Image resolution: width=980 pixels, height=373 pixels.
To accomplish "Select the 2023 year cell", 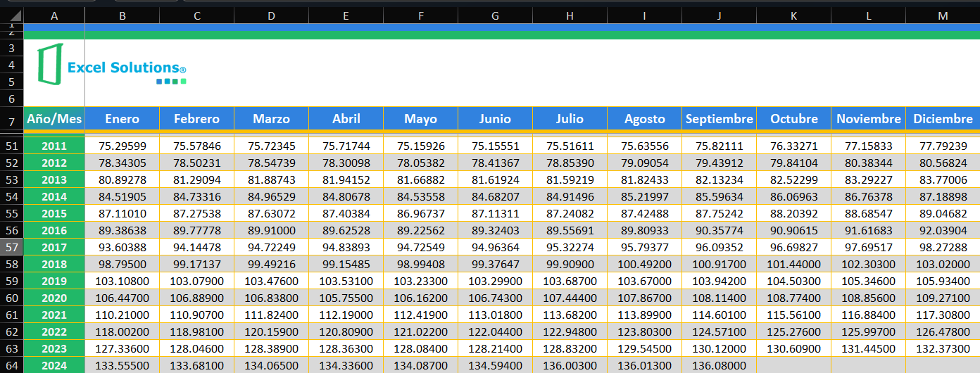I will coord(54,348).
